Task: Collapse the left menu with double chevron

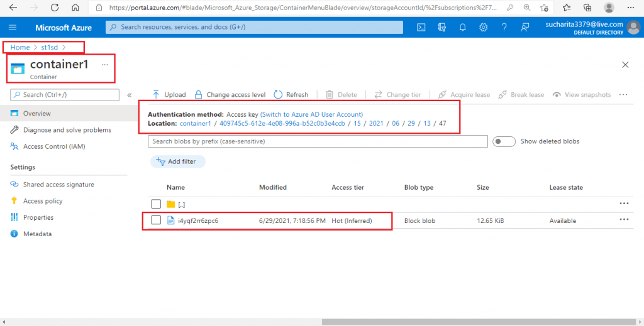Action: [x=130, y=95]
